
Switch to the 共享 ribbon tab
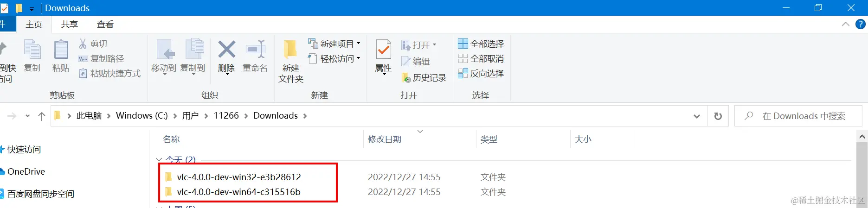70,24
